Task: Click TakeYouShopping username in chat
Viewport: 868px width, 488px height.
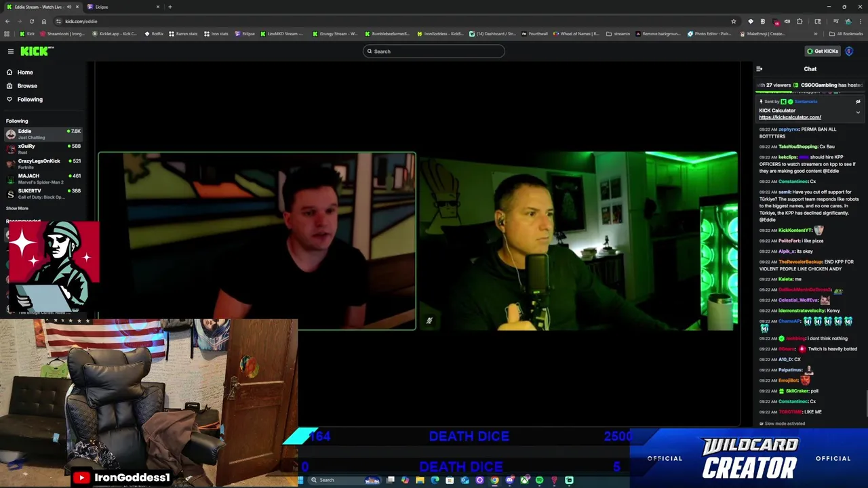Action: click(798, 146)
